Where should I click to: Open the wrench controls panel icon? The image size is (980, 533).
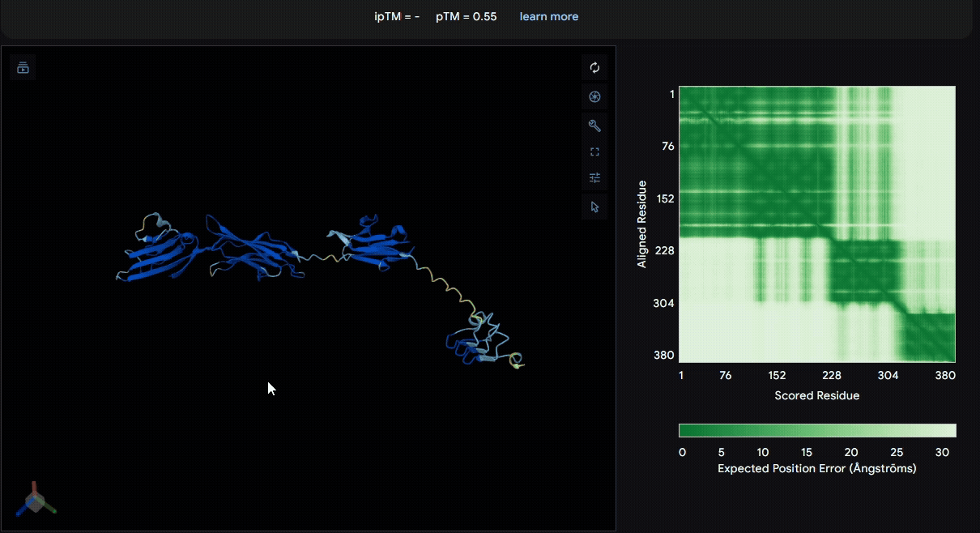click(x=594, y=126)
